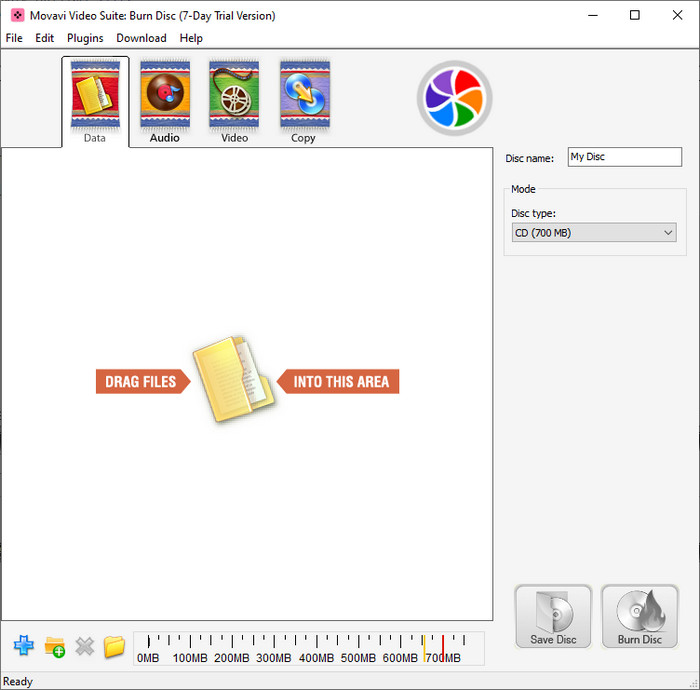
Task: Click the add folder icon with green plus
Action: [x=54, y=647]
